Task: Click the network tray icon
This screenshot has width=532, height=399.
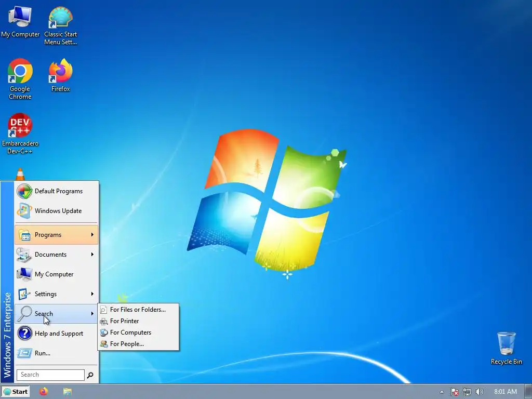Action: point(467,392)
